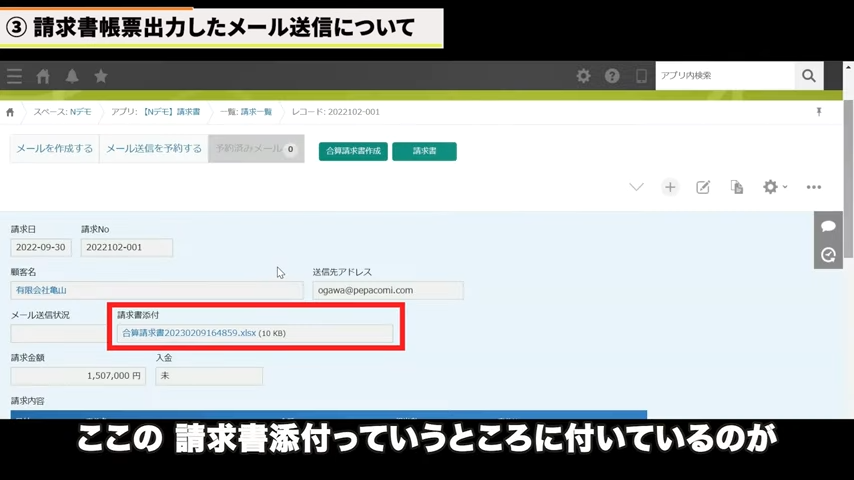Click the address ogawa@pepacomi.com

pos(388,290)
